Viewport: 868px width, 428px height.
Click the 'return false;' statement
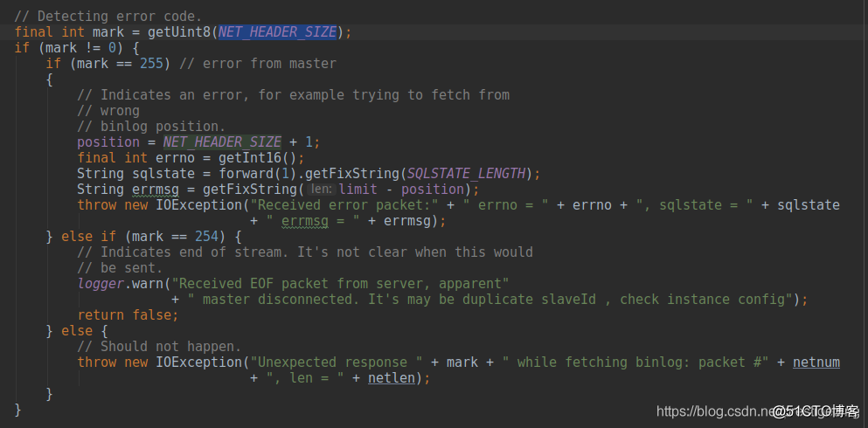[x=128, y=315]
